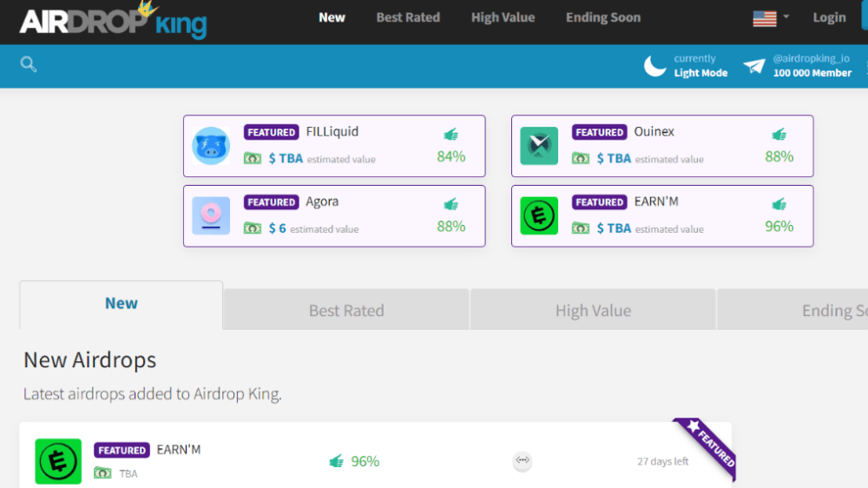Click thumbs-up icon on FILLiquid card

(450, 135)
